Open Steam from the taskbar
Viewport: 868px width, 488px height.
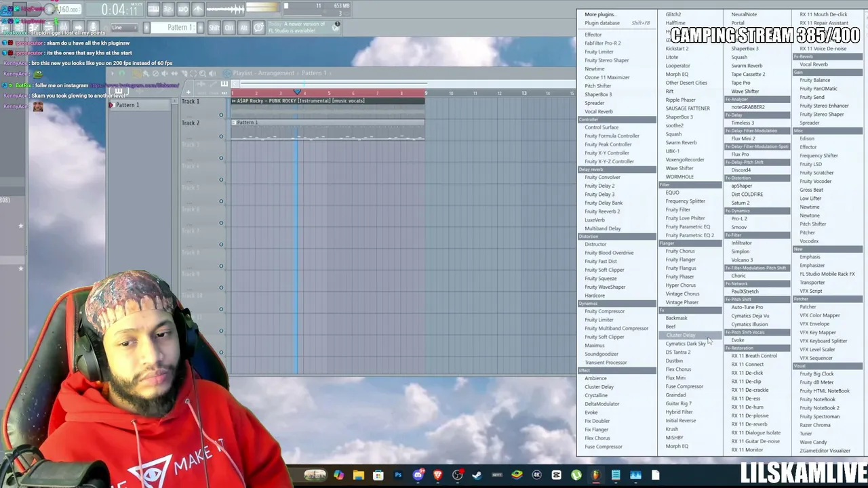tap(477, 475)
